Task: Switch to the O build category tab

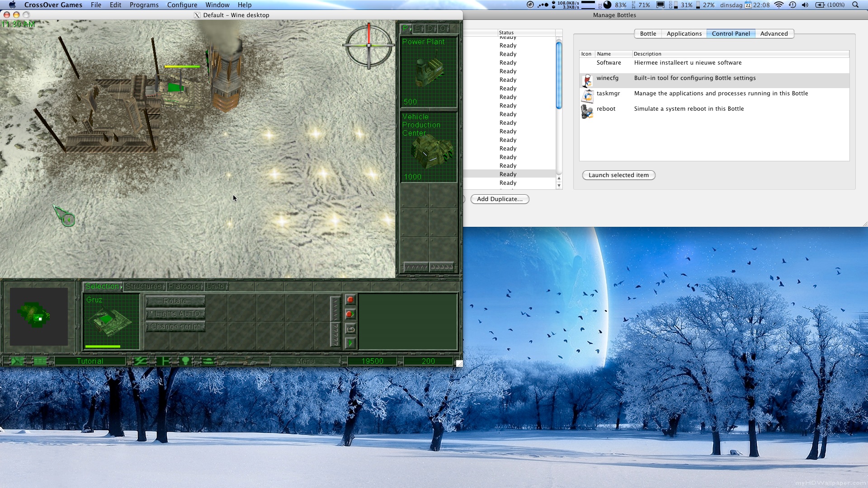Action: point(443,28)
